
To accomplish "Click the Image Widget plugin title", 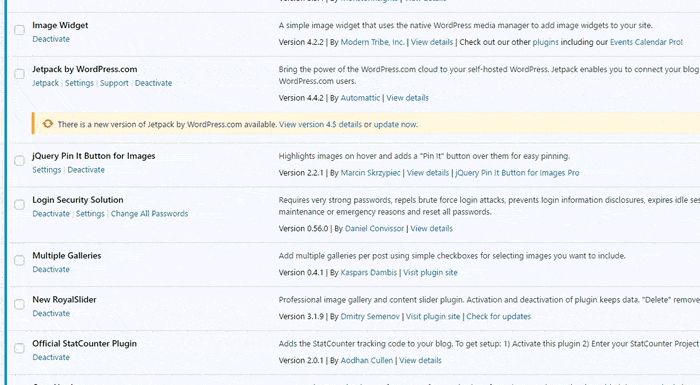I will [60, 25].
